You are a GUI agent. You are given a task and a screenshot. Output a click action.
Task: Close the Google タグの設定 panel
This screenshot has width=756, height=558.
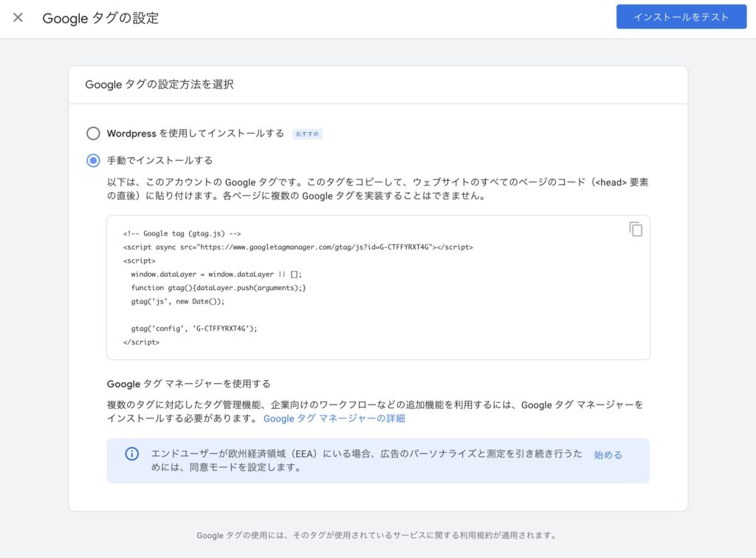(18, 18)
